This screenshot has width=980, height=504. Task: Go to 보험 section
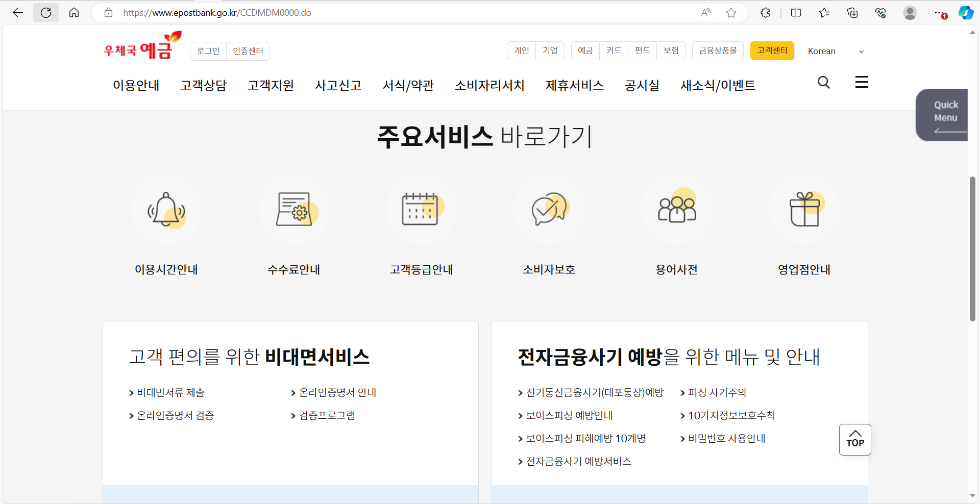point(671,51)
